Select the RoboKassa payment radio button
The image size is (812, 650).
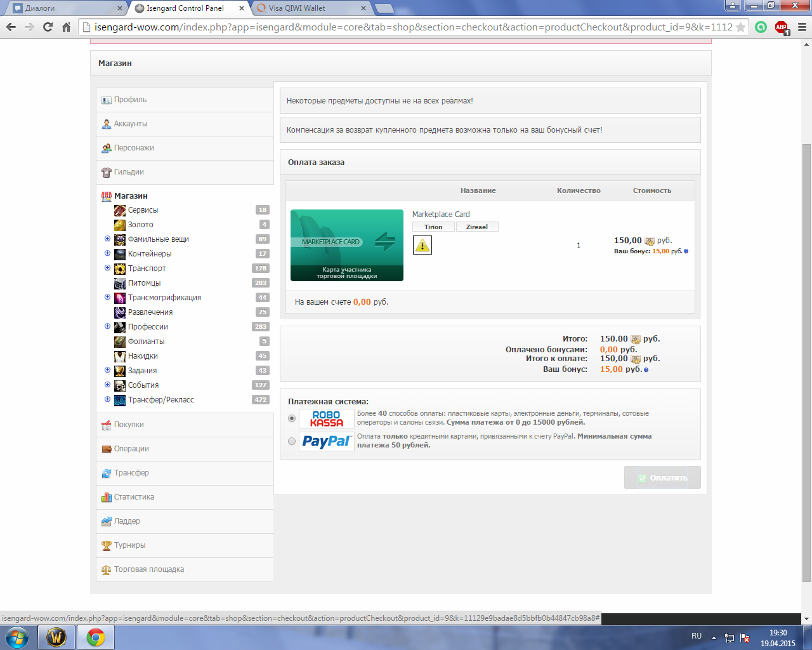pyautogui.click(x=292, y=418)
